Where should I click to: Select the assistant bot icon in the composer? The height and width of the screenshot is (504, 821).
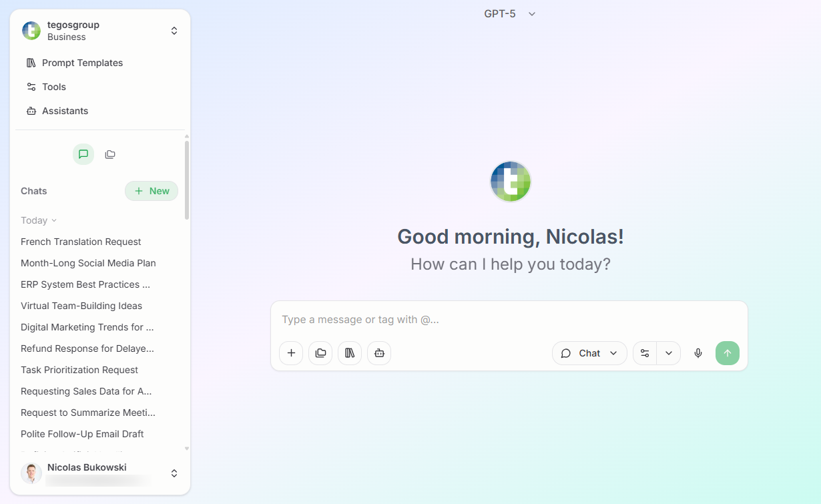click(379, 353)
